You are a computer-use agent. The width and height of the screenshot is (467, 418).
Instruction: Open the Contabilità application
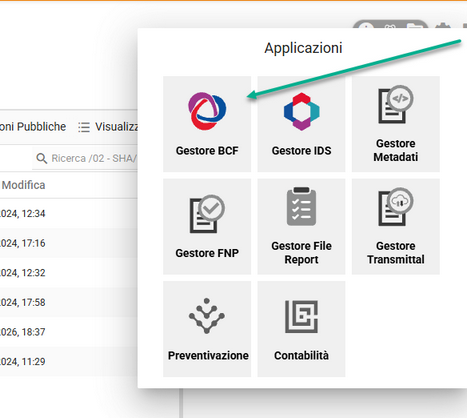[301, 329]
